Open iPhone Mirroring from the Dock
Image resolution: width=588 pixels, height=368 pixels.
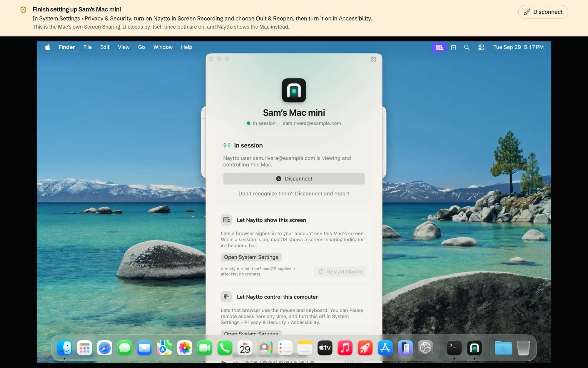click(x=405, y=348)
